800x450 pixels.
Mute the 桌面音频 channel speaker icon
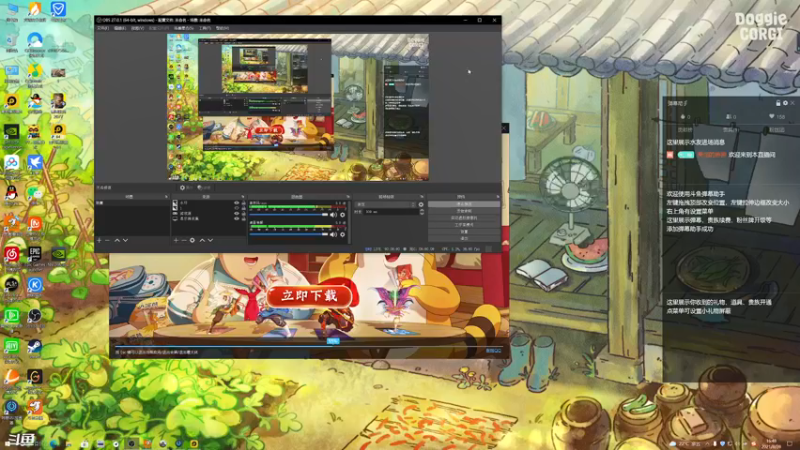click(x=333, y=235)
